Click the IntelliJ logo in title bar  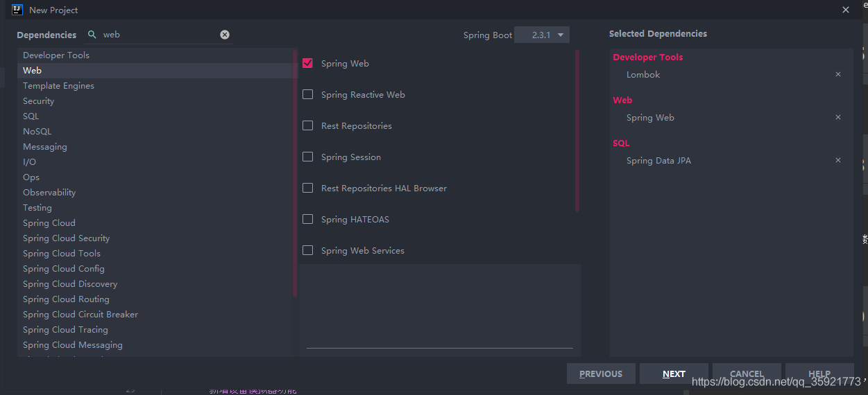17,10
